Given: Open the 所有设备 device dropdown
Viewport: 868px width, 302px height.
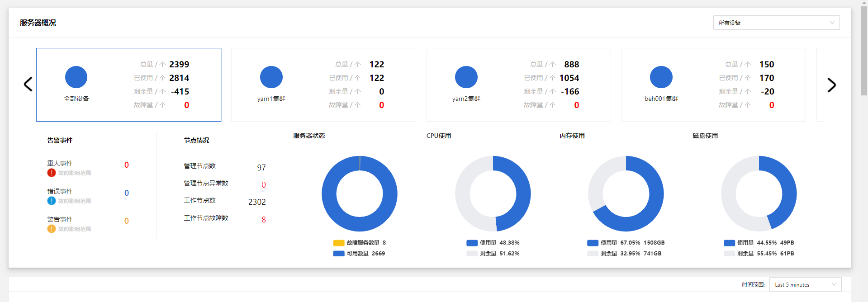Looking at the screenshot, I should (776, 23).
